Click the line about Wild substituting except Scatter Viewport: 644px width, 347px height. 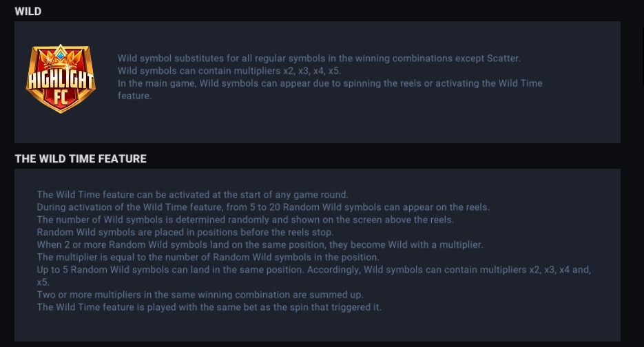point(319,59)
